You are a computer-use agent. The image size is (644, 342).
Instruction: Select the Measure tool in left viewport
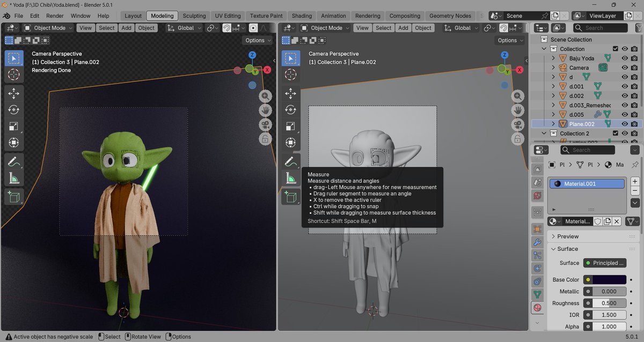(14, 179)
